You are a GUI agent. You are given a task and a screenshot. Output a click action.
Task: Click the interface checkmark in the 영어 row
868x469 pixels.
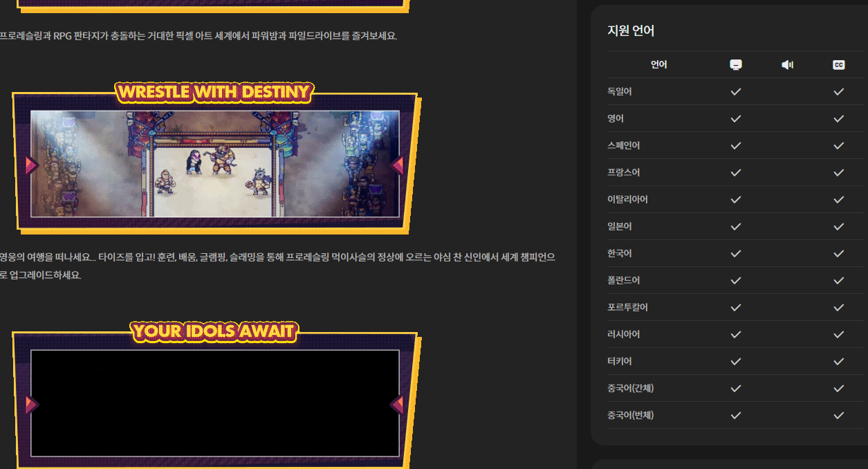coord(736,118)
